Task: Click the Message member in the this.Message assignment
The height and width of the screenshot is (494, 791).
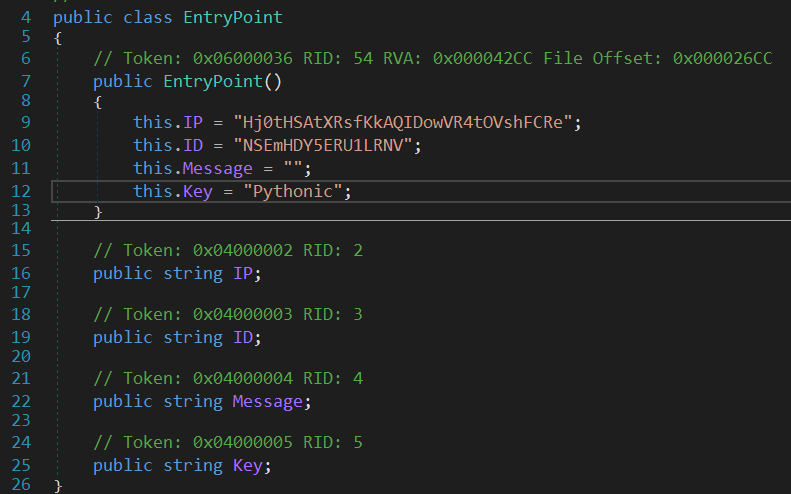Action: pyautogui.click(x=218, y=169)
